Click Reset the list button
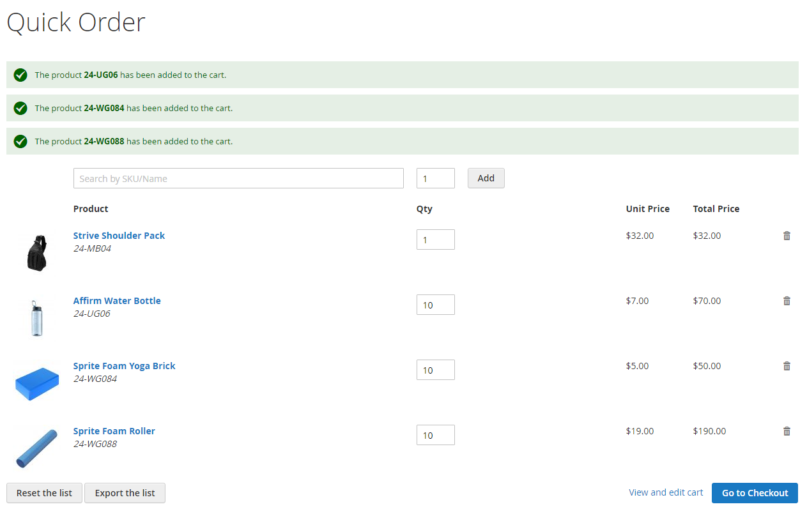Screen dimensions: 807x532 point(44,493)
